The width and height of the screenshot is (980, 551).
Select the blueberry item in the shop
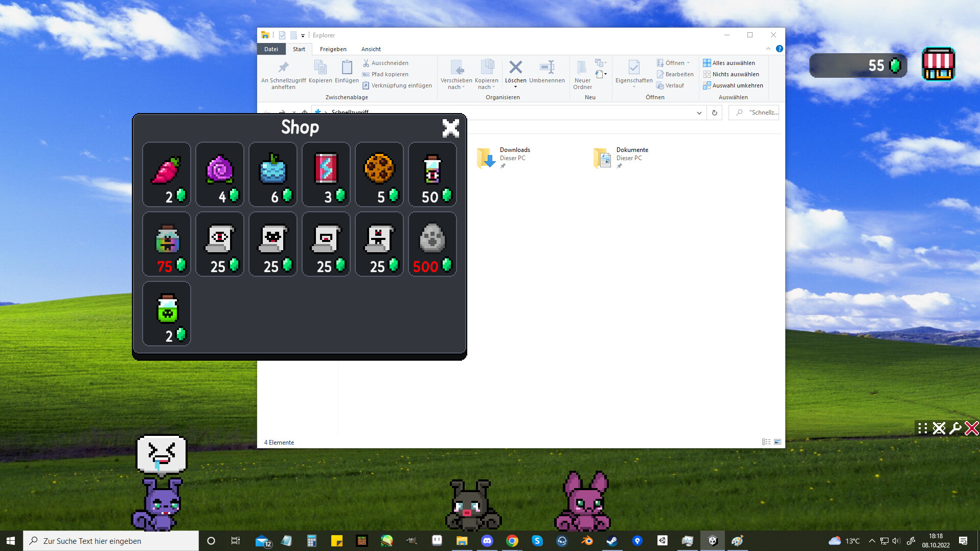tap(272, 174)
